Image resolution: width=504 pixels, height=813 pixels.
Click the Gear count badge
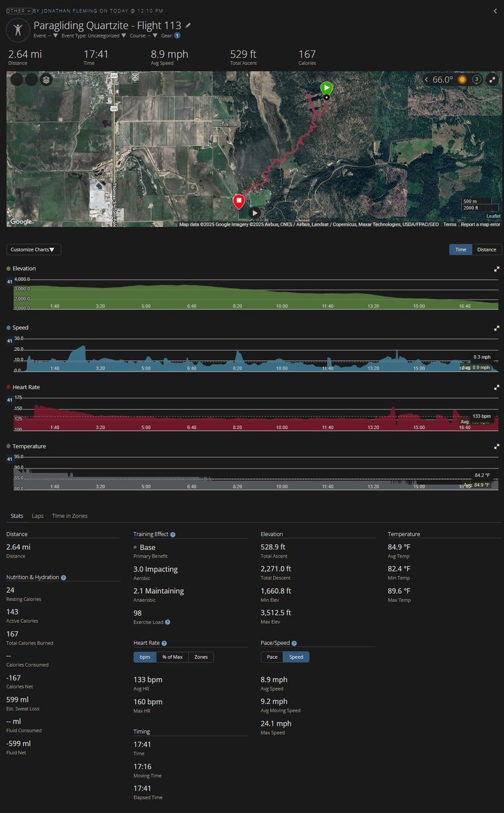(177, 35)
